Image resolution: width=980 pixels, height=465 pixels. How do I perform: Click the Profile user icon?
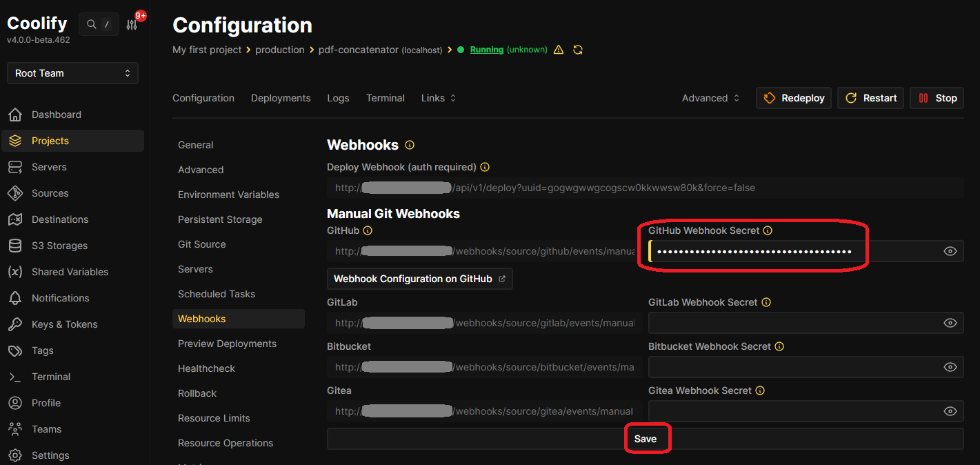pos(15,403)
